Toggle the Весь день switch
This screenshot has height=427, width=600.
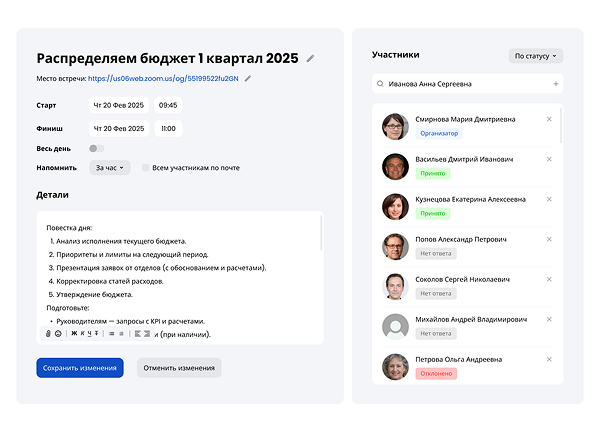pos(96,148)
